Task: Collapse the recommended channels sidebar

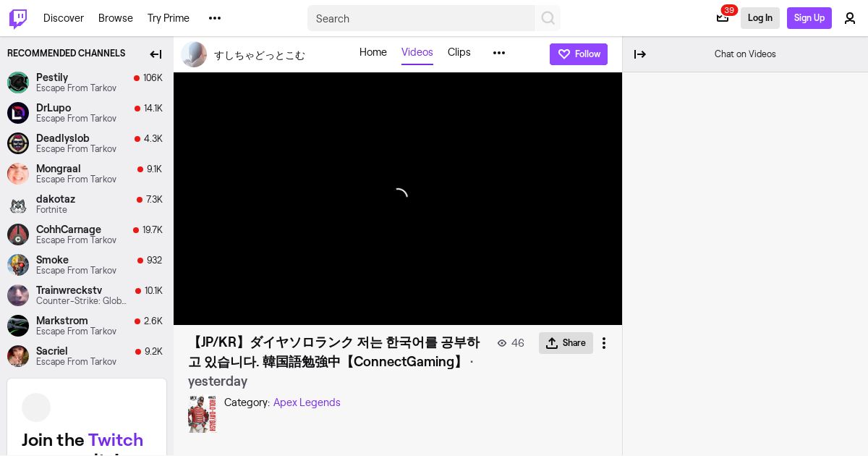Action: (156, 54)
